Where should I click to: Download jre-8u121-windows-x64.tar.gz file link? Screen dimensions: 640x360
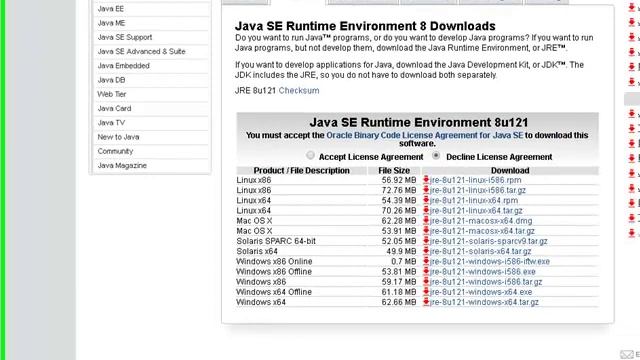tap(484, 302)
